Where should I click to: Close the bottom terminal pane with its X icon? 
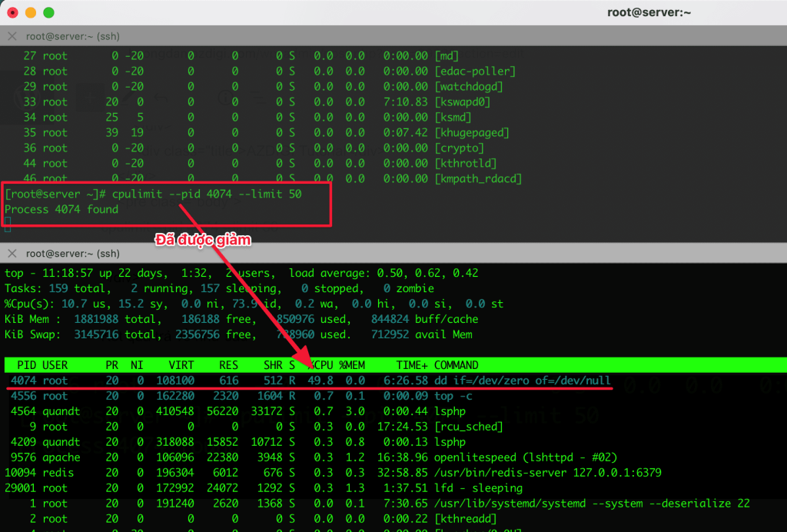(12, 253)
